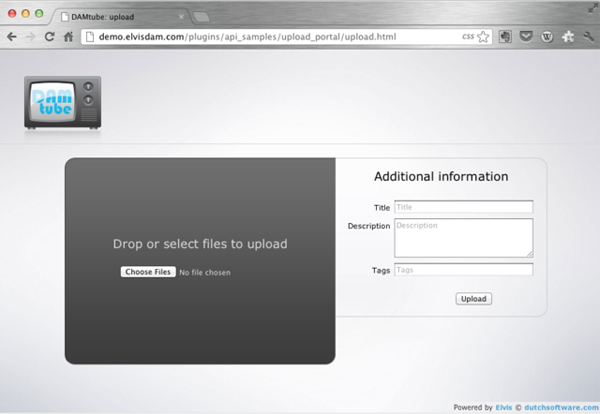
Task: Open the browser home icon
Action: click(x=68, y=37)
